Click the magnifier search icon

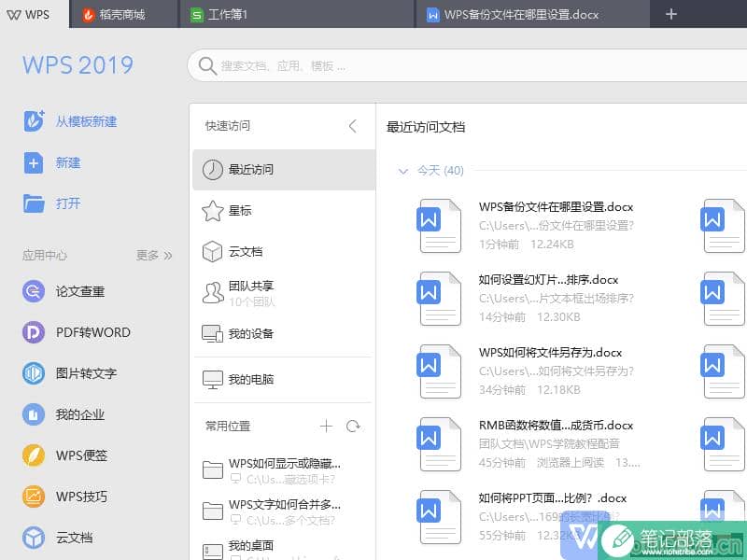[207, 65]
